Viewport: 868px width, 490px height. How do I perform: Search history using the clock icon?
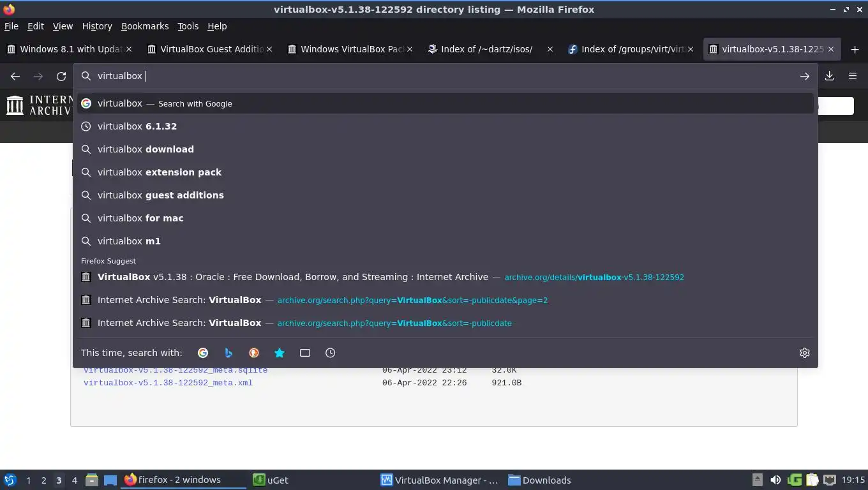331,353
